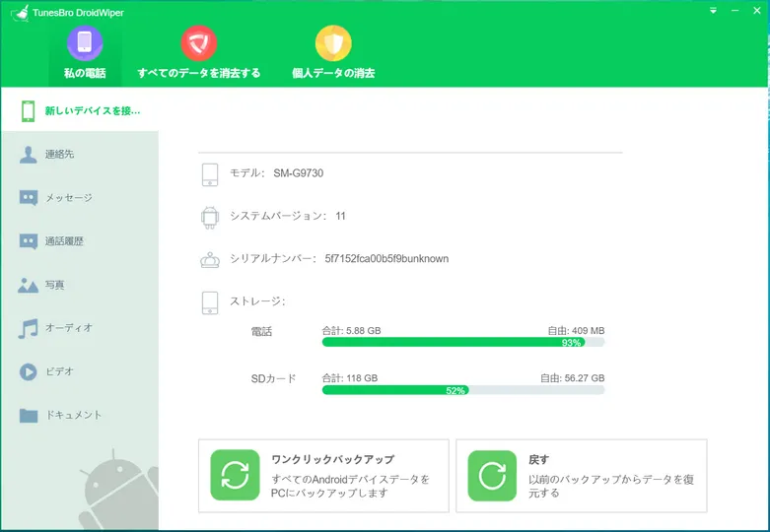The width and height of the screenshot is (770, 532).
Task: Click the メッセージ speech bubble icon
Action: [x=28, y=198]
